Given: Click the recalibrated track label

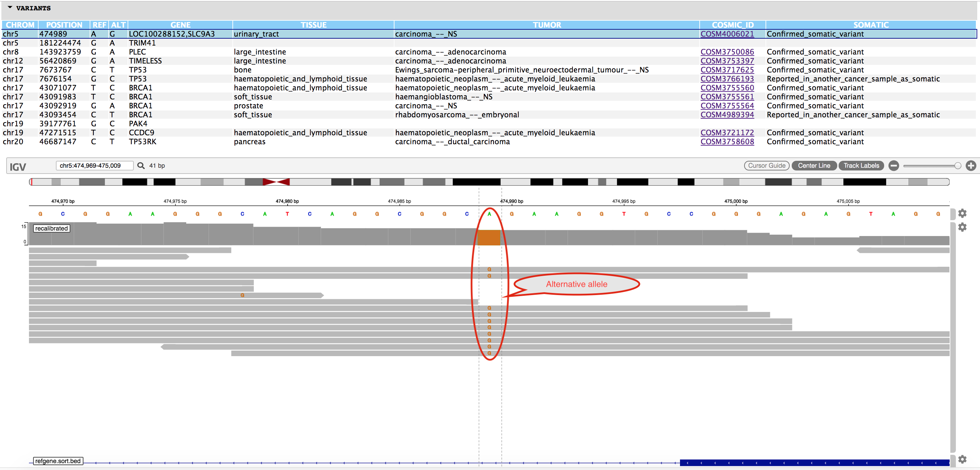Looking at the screenshot, I should [x=51, y=228].
